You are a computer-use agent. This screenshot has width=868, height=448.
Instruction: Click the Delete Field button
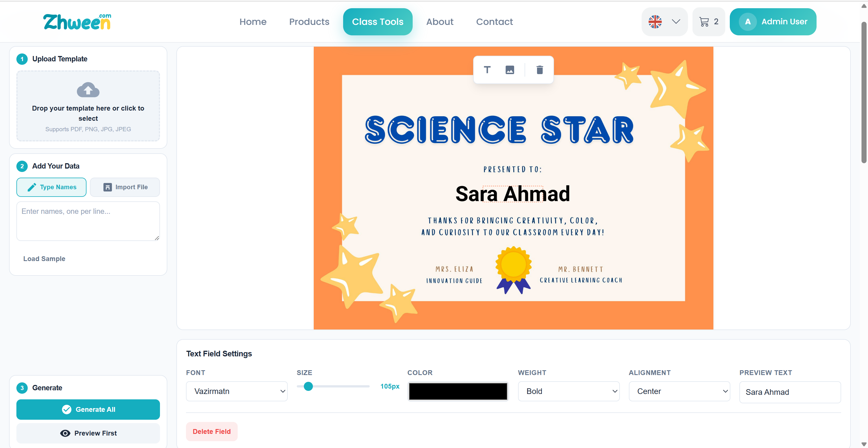(212, 432)
